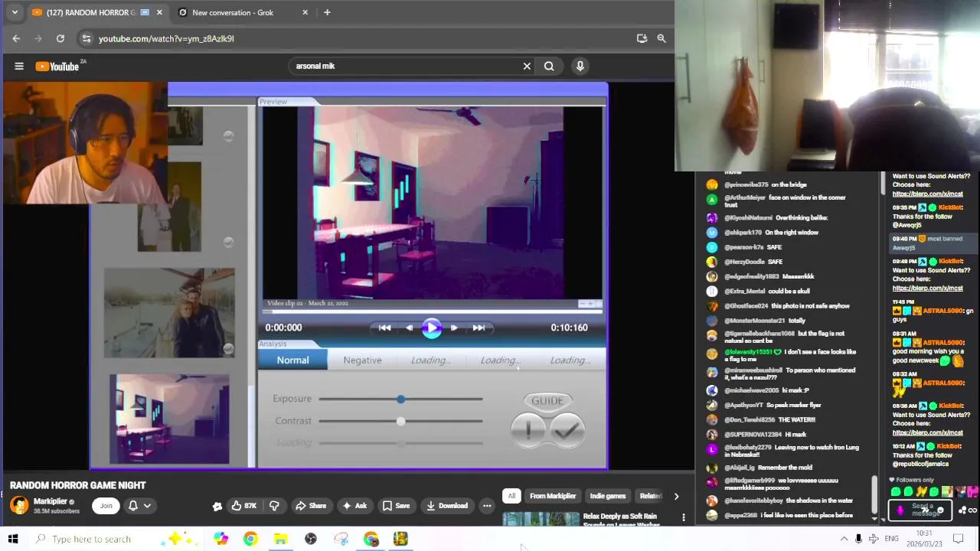This screenshot has height=551, width=980.
Task: Like the video with thumbs up
Action: click(x=244, y=506)
